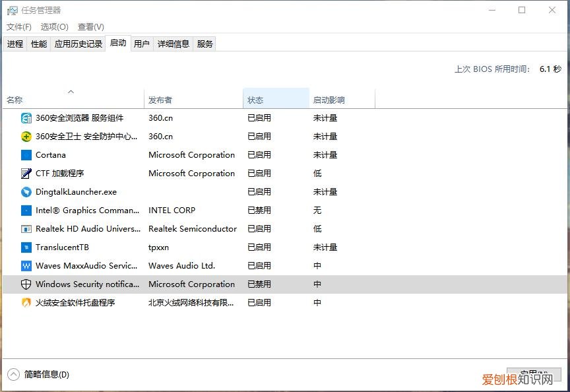Image resolution: width=570 pixels, height=392 pixels.
Task: Click 中 impact in Waves MaxxAudio row
Action: coord(317,266)
